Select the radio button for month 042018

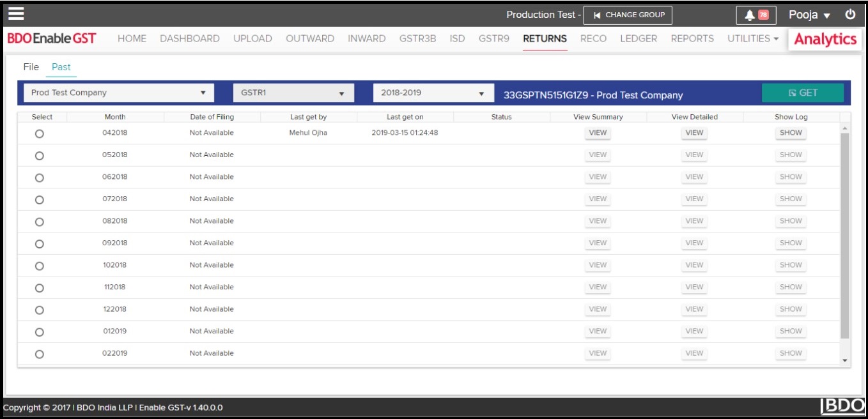[40, 133]
